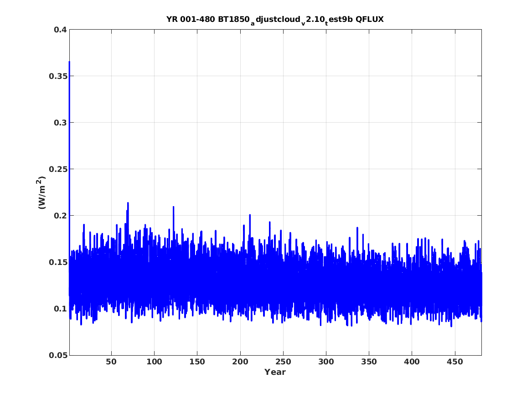
Task: Click the y-axis tick label '0.3'
Action: [60, 123]
